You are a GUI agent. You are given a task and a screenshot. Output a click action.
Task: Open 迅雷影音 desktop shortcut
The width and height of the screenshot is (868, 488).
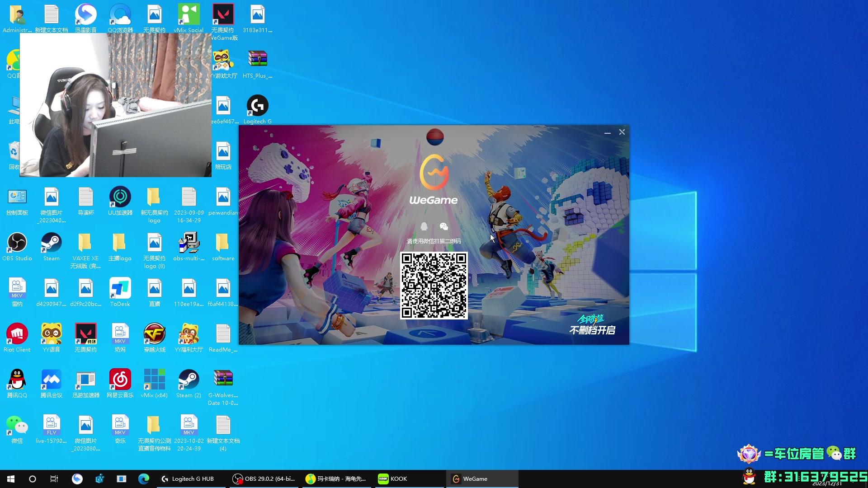click(x=86, y=19)
